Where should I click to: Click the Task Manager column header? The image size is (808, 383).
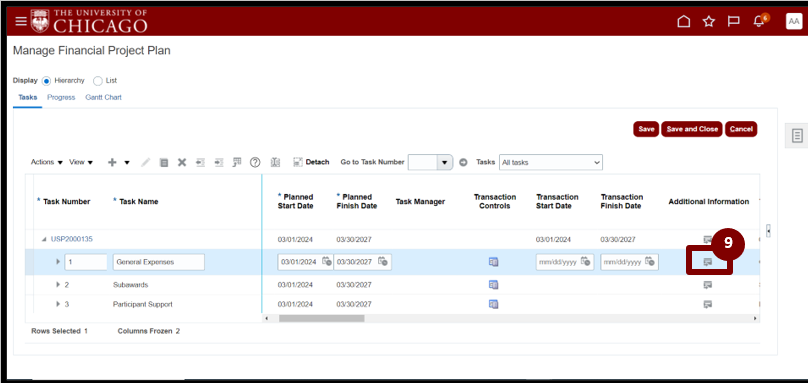pos(420,202)
